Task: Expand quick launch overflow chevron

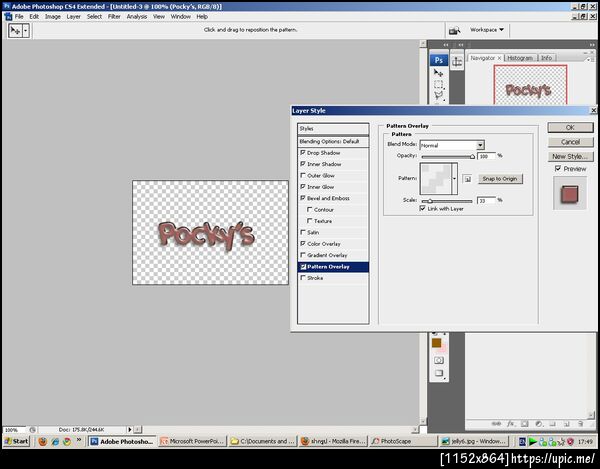Action: (x=78, y=440)
